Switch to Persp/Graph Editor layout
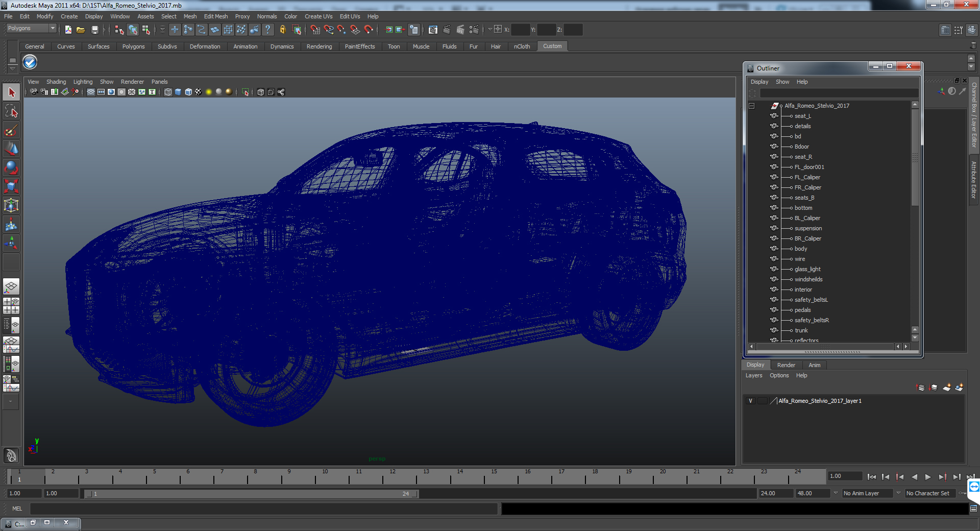Image resolution: width=980 pixels, height=531 pixels. pyautogui.click(x=11, y=344)
